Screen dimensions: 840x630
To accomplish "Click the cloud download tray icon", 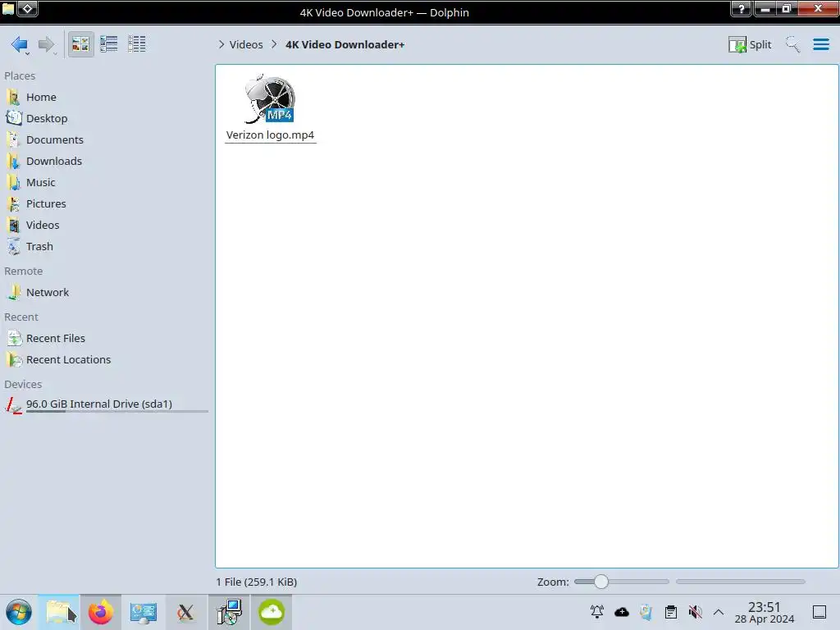I will (622, 612).
